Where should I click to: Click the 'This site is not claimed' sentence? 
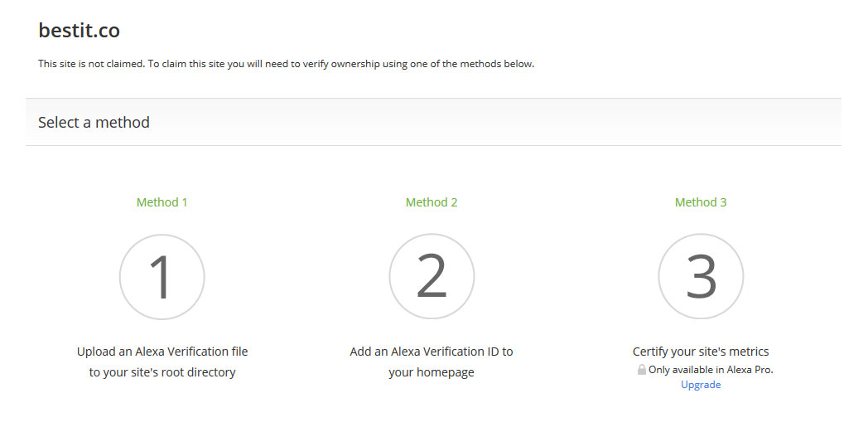pos(92,64)
